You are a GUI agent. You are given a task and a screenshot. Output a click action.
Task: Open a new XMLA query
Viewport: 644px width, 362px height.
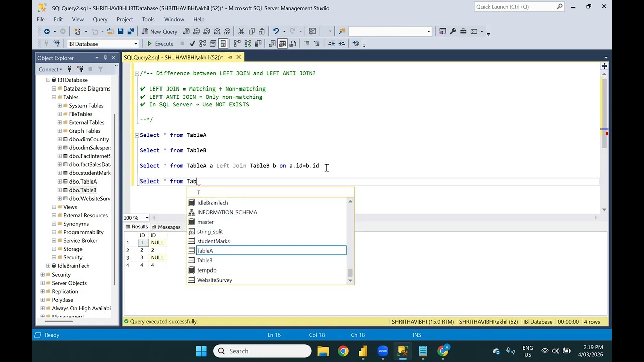tap(217, 31)
